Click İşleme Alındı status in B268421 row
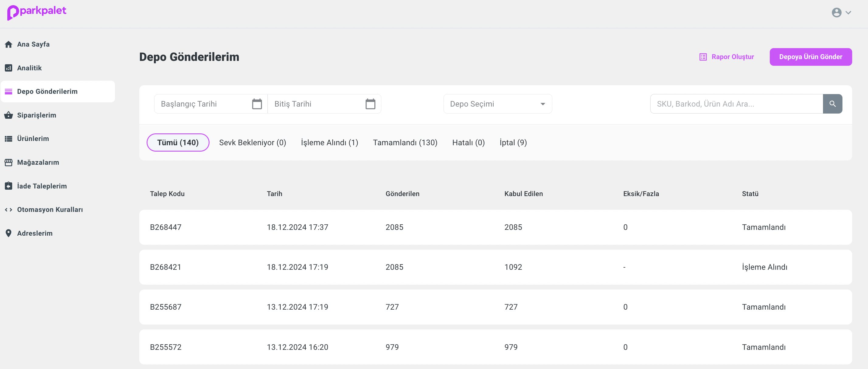The image size is (868, 369). coord(764,267)
